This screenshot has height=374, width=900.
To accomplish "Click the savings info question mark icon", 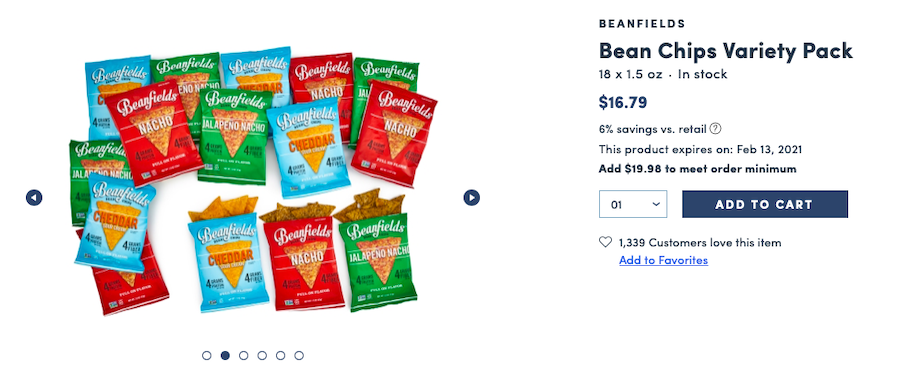I will (x=715, y=128).
